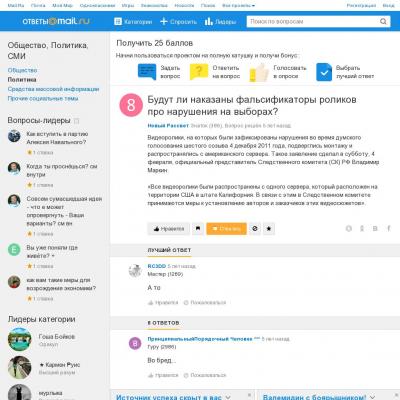
Task: Click the search magnifier icon
Action: coord(383,22)
